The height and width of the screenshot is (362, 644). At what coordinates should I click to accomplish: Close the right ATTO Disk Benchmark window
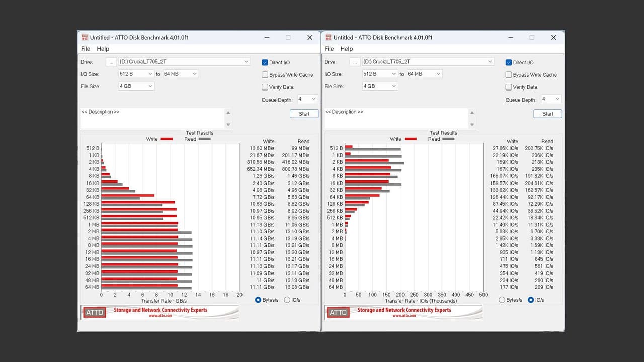point(553,37)
